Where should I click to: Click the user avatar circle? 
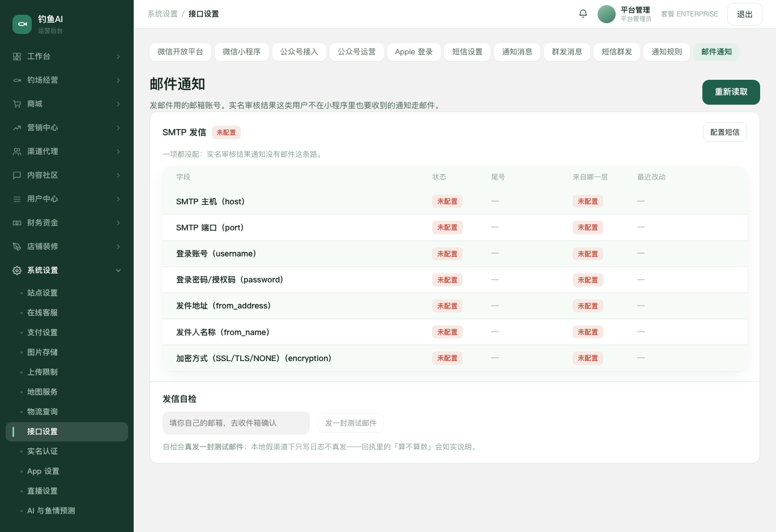[x=607, y=14]
